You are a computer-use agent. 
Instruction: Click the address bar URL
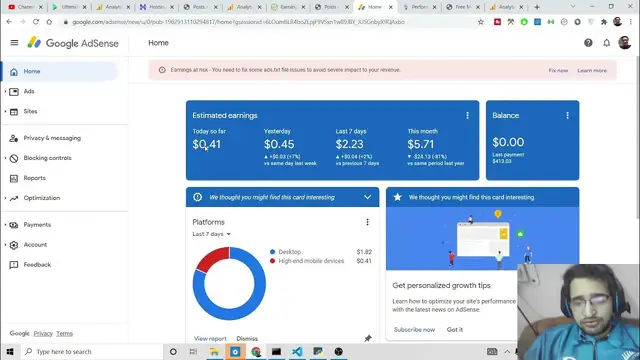coord(238,22)
